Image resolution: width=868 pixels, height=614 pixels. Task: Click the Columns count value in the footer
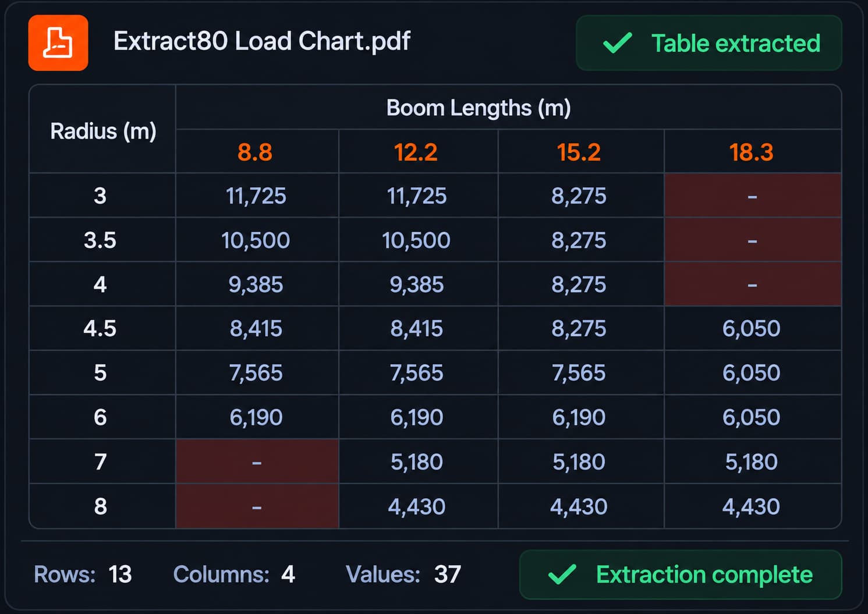click(288, 574)
